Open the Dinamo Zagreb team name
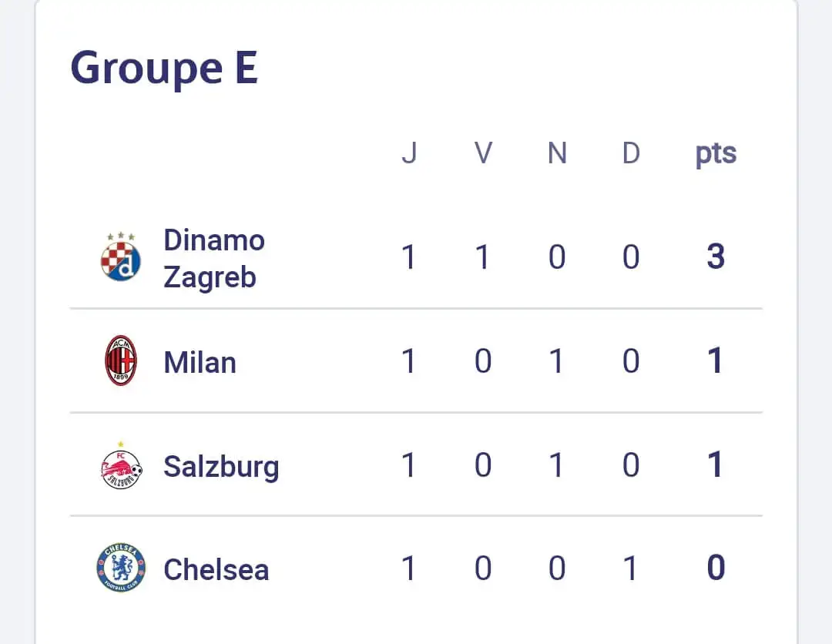This screenshot has width=832, height=644. [213, 258]
